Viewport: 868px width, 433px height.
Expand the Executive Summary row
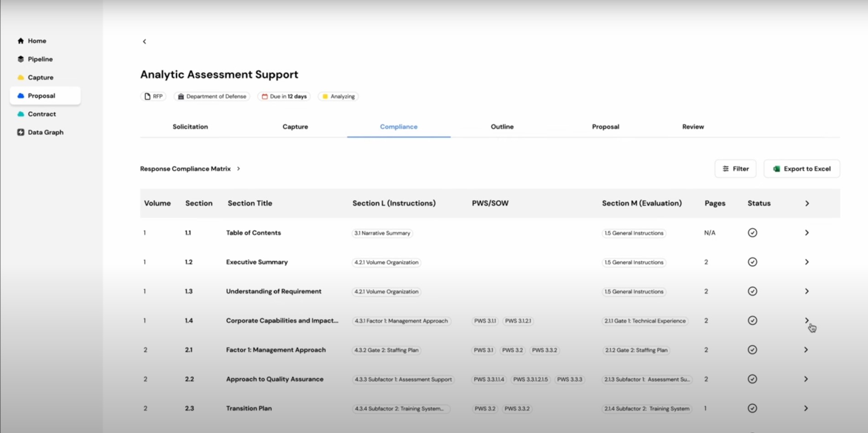tap(807, 262)
